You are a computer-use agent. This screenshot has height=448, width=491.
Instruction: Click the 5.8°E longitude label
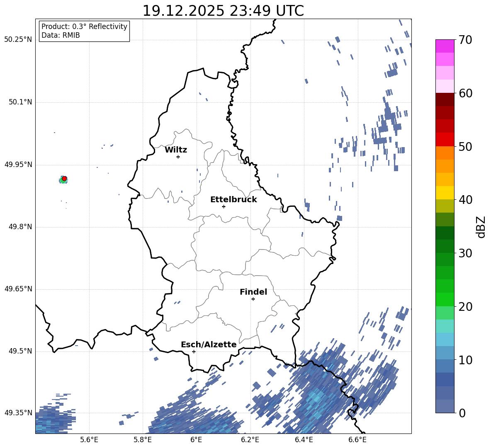(x=143, y=440)
